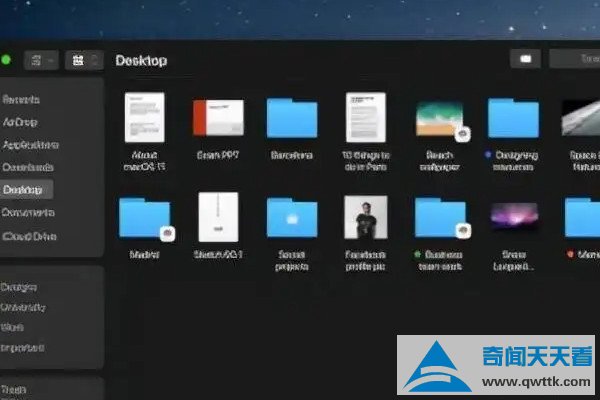Select Applications in the sidebar
The height and width of the screenshot is (400, 600).
[30, 144]
